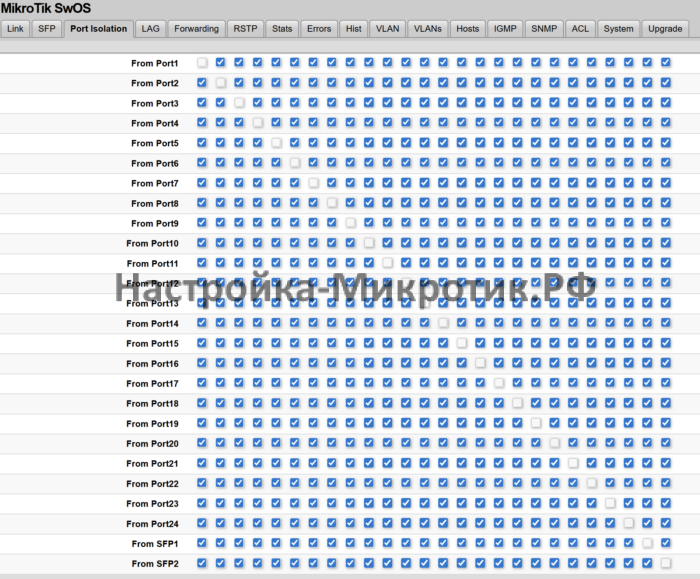Open the Hosts tab

tap(467, 29)
